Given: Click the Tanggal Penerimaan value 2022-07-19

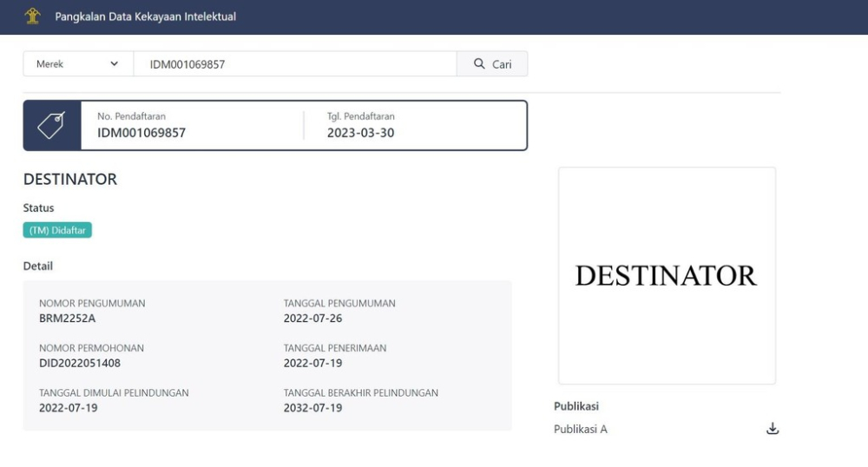Looking at the screenshot, I should pyautogui.click(x=312, y=363).
